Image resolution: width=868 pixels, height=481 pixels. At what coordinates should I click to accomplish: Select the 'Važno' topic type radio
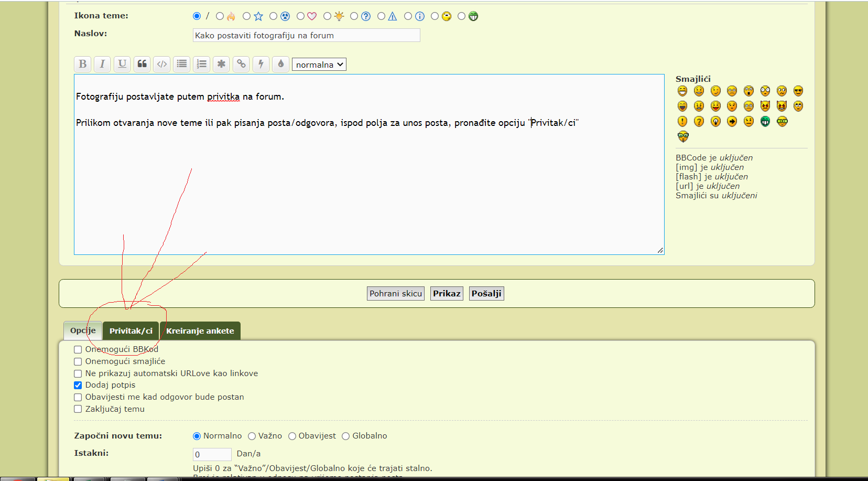click(252, 436)
